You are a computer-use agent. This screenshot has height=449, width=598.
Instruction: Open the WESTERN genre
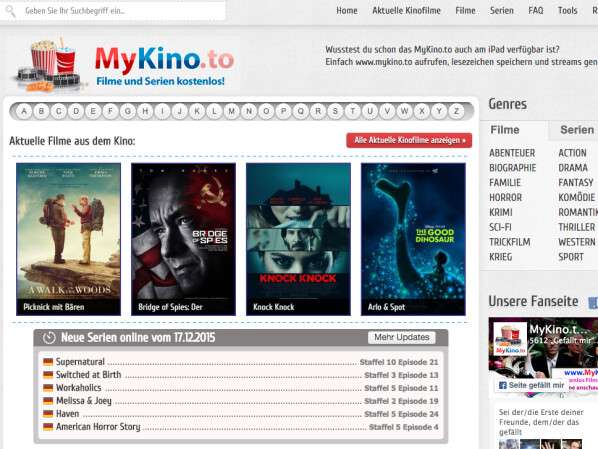pos(576,242)
